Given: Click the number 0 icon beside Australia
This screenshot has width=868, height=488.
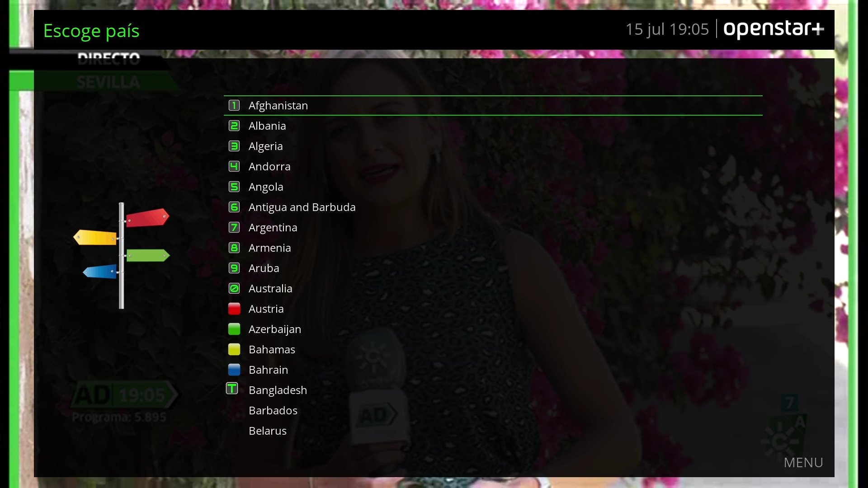Looking at the screenshot, I should pos(234,288).
